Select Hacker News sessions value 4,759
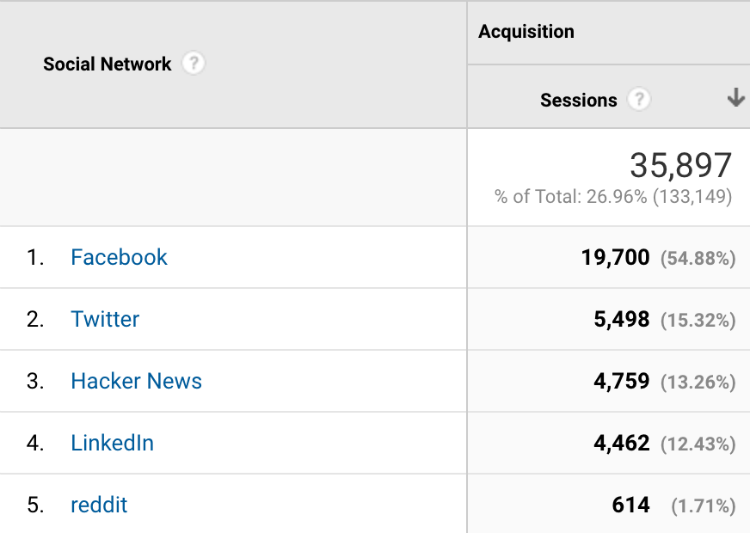The height and width of the screenshot is (533, 750). (621, 381)
